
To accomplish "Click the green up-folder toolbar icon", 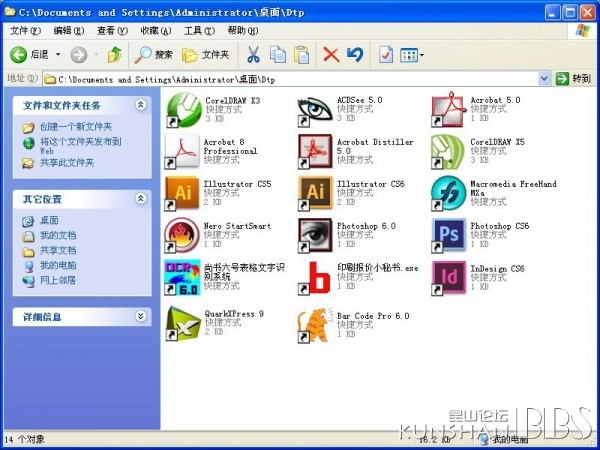I will click(x=114, y=55).
